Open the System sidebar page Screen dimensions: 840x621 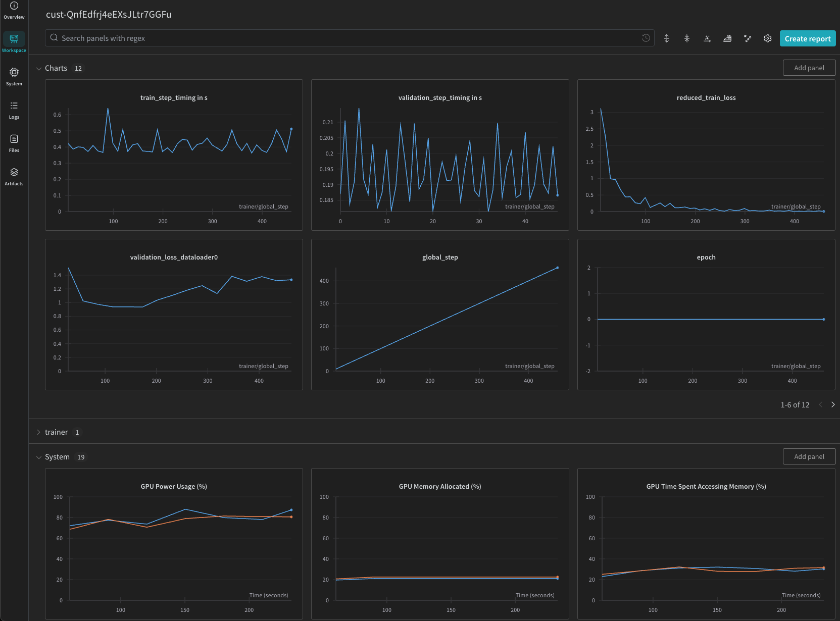pyautogui.click(x=14, y=77)
